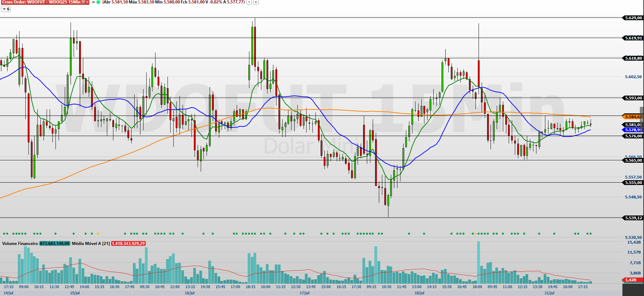Expand the indicators dropdown labeled 6

click(x=6, y=9)
